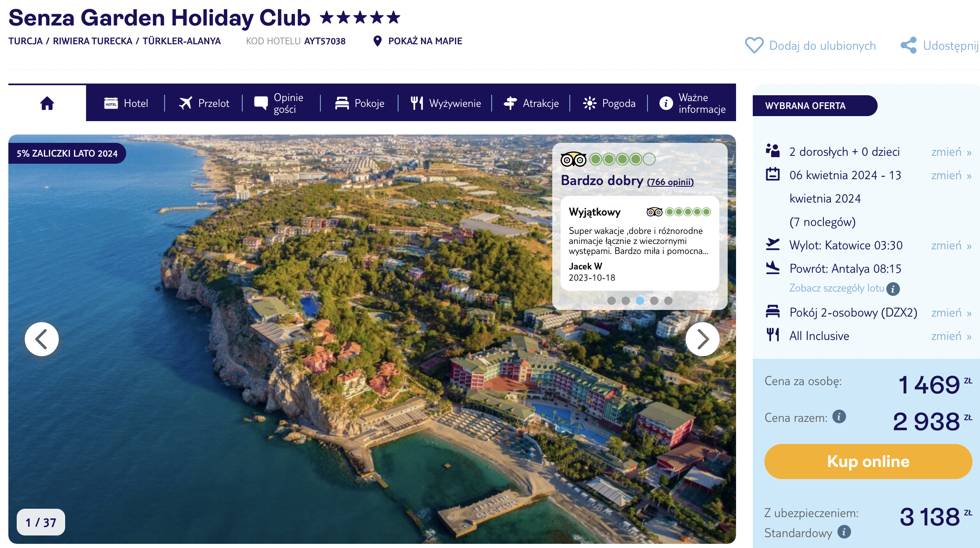980x548 pixels.
Task: Change the All Inclusive meal plan
Action: [951, 336]
